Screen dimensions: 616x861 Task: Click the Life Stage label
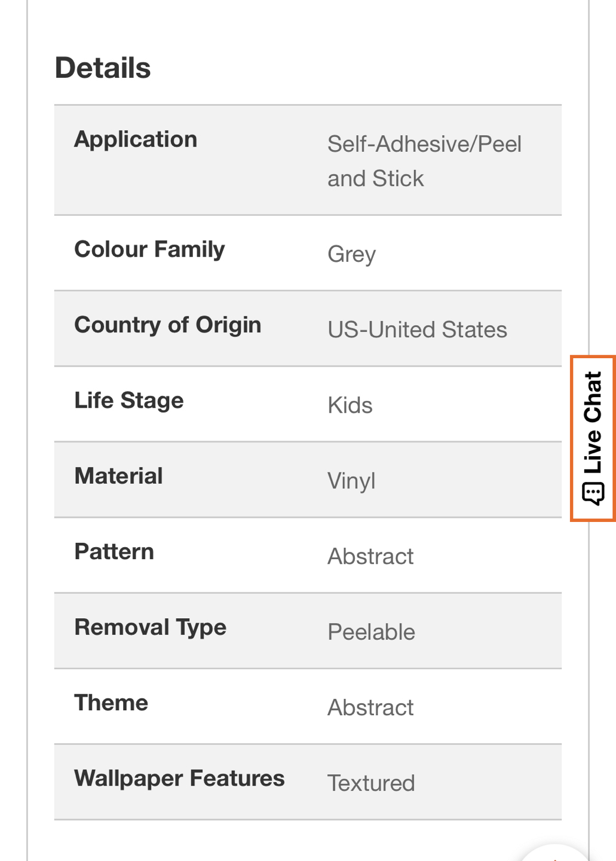(x=129, y=401)
